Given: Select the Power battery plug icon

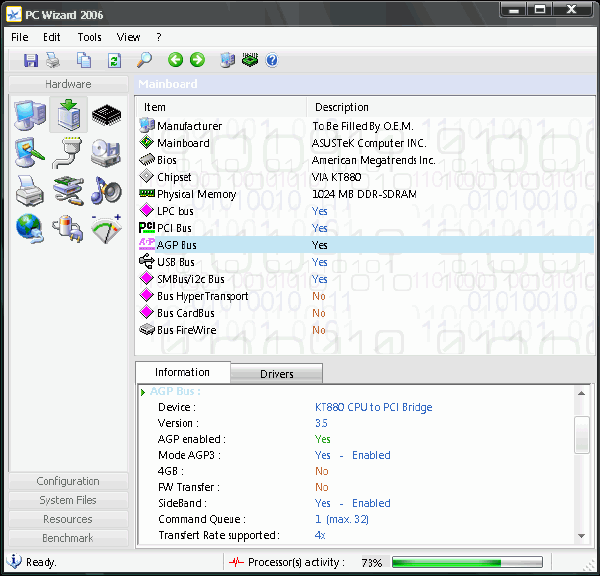Looking at the screenshot, I should coord(68,228).
